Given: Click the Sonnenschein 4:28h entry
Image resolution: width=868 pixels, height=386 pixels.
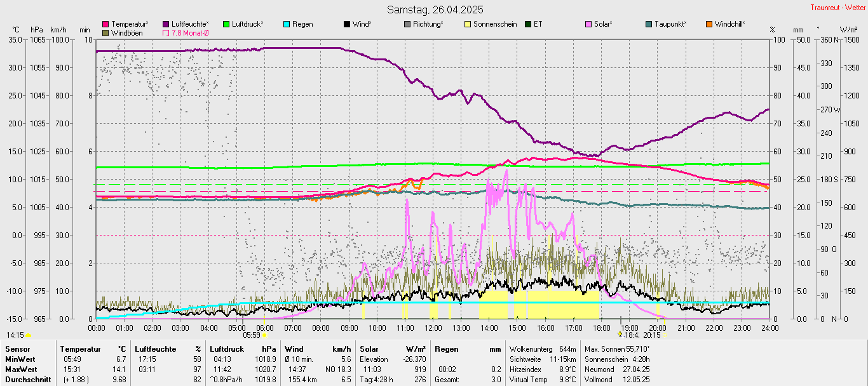Looking at the screenshot, I should (x=617, y=359).
